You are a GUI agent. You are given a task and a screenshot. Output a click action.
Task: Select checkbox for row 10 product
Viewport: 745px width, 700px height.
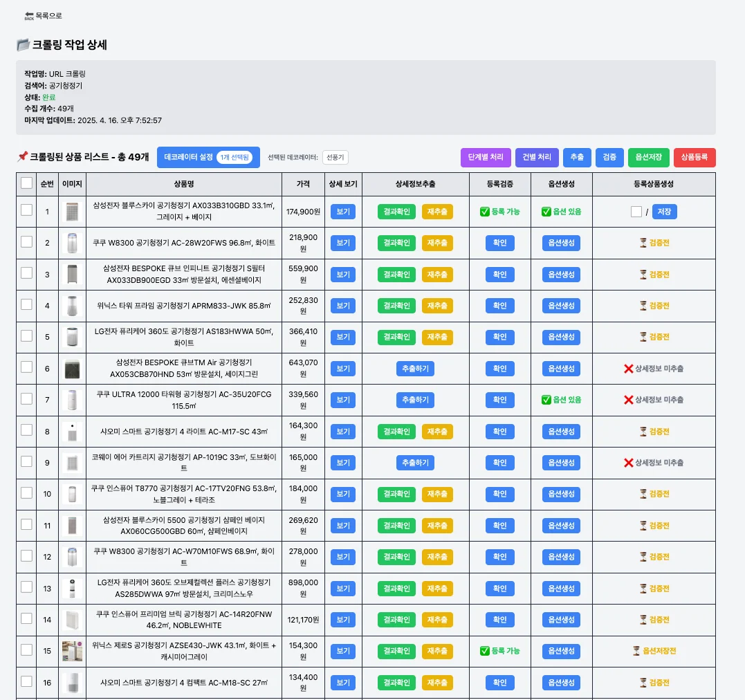(26, 492)
